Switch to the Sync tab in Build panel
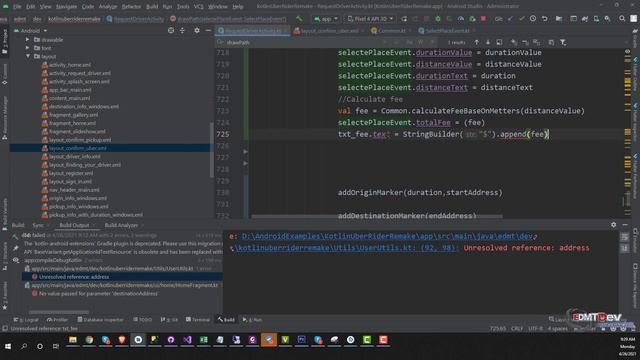The height and width of the screenshot is (360, 640). (x=38, y=225)
